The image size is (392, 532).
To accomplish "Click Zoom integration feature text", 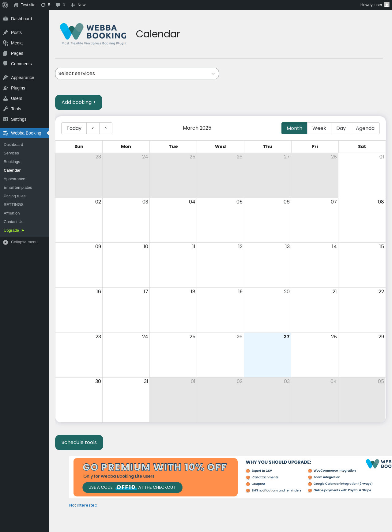I will [327, 477].
